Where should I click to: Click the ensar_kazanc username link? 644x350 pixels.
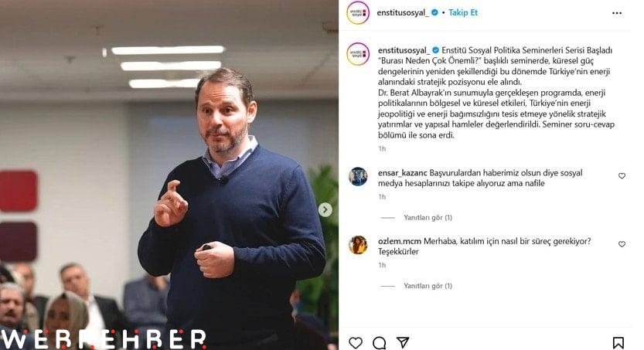pyautogui.click(x=403, y=173)
